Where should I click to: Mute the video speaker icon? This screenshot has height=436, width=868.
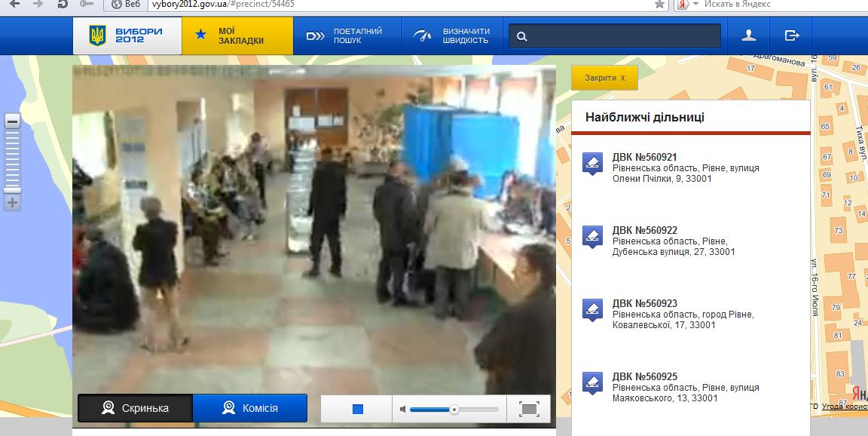click(x=403, y=409)
